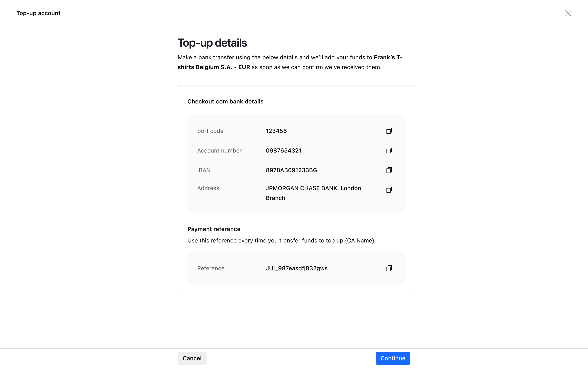Select account number 0987654321
The image size is (588, 368).
[x=284, y=150]
